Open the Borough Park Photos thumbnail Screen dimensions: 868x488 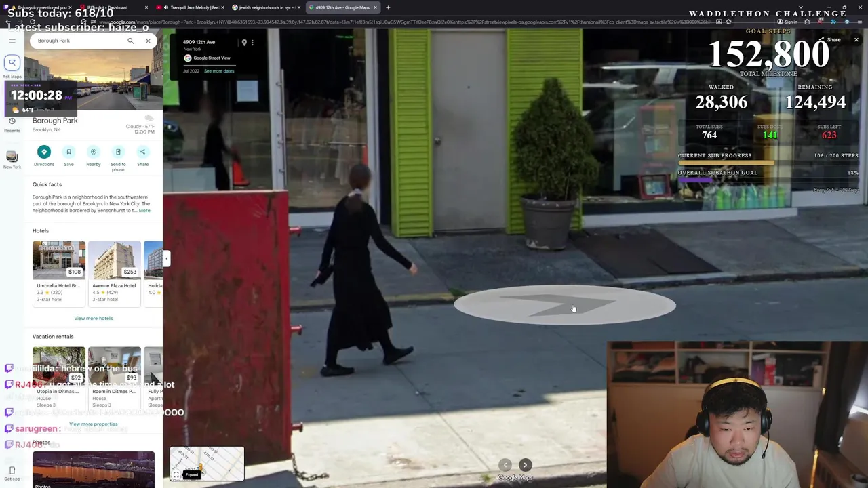94,469
